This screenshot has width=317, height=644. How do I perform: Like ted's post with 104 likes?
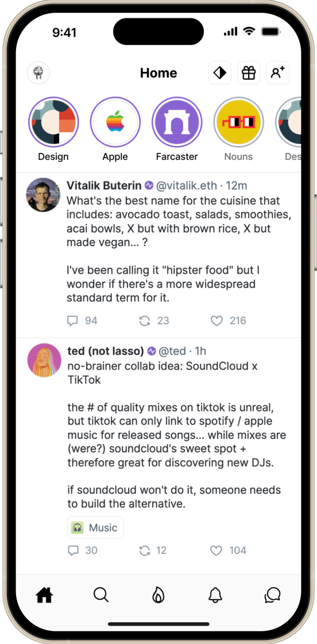(229, 550)
